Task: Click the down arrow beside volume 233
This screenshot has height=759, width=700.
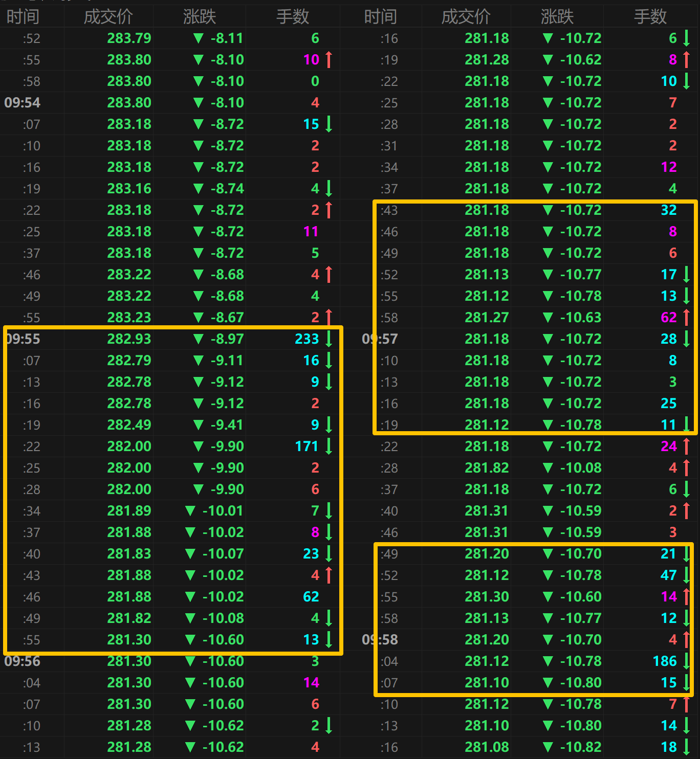Action: 329,339
